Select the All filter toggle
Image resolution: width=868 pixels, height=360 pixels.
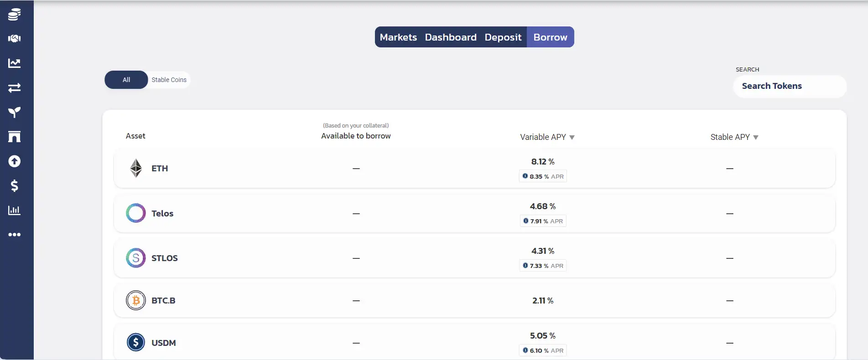pyautogui.click(x=126, y=80)
